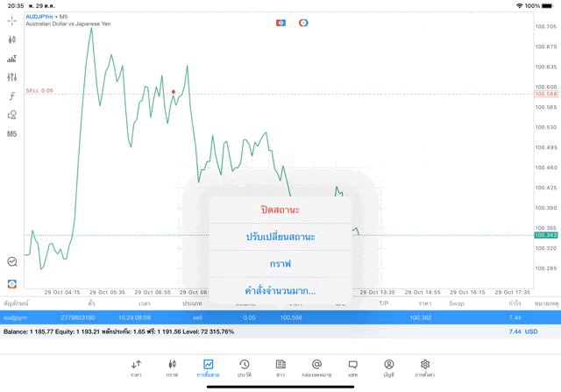The width and height of the screenshot is (561, 392).
Task: Open the candlestick chart type icon
Action: 11,39
